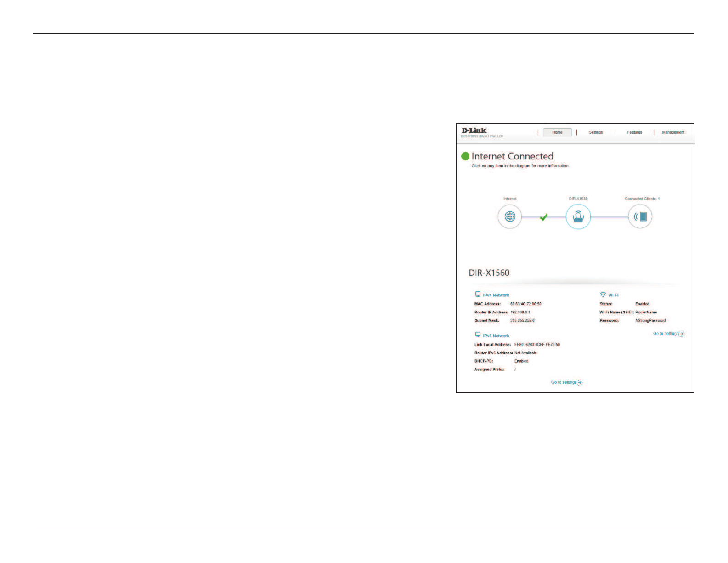Open the Management menu
The image size is (728, 563).
(x=673, y=132)
